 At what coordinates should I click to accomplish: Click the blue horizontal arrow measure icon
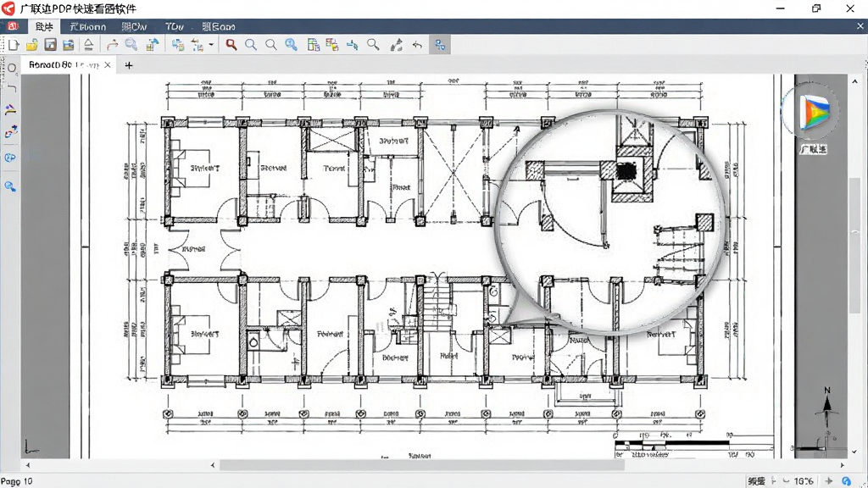(x=353, y=45)
